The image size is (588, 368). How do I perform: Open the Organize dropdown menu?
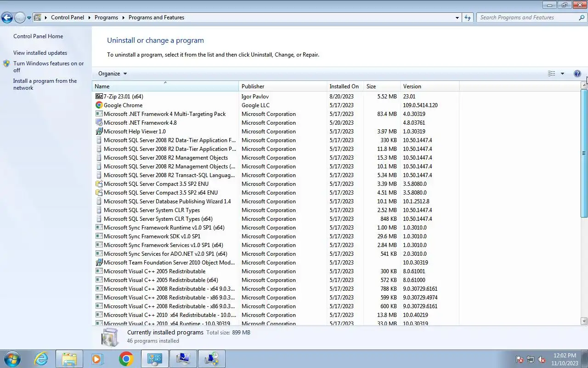coord(113,74)
